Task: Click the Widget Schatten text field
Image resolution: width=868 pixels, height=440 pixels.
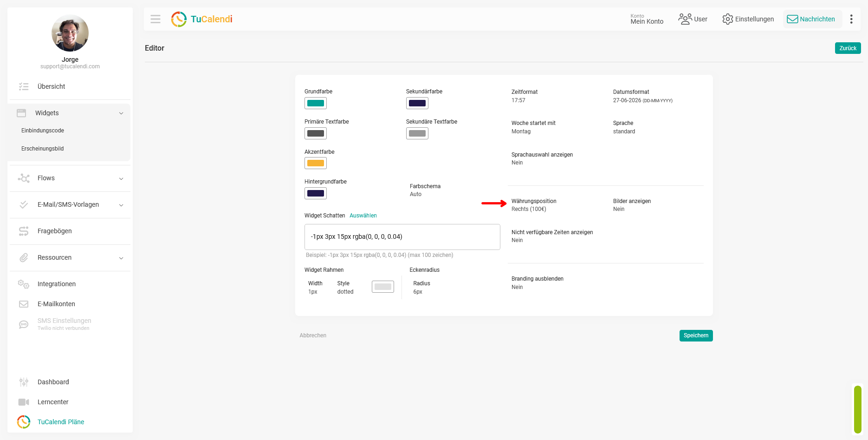Action: point(402,237)
